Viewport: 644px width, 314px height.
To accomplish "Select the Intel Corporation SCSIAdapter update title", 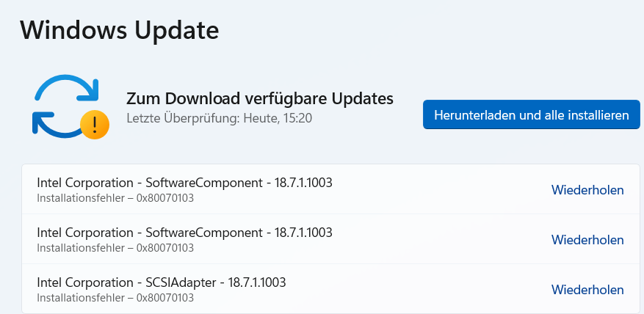I will (162, 282).
